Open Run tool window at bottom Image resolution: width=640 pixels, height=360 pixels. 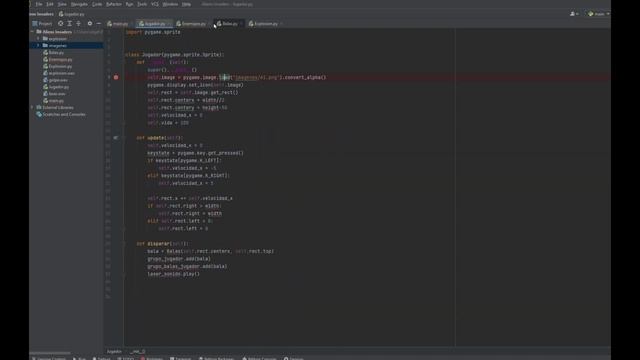click(80, 358)
